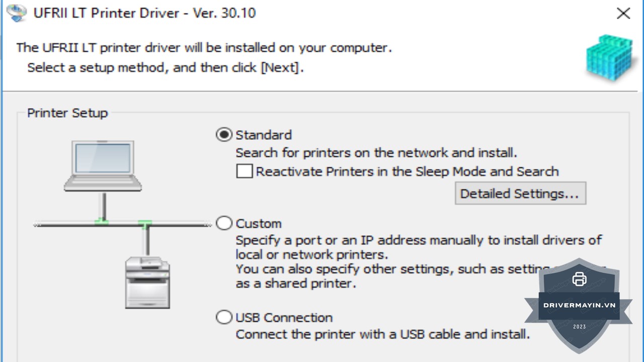Click the multifunction printer illustration
The width and height of the screenshot is (644, 362).
pyautogui.click(x=147, y=282)
